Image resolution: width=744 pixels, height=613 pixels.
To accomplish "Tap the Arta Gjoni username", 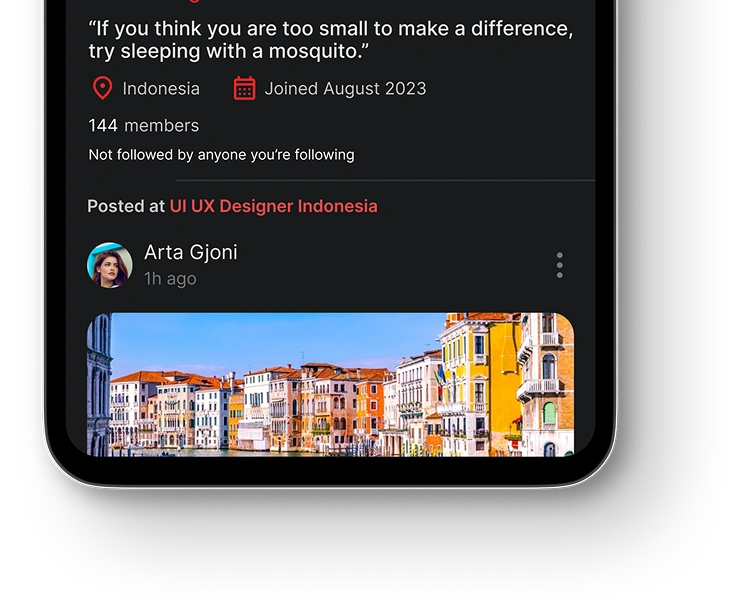I will coord(191,252).
